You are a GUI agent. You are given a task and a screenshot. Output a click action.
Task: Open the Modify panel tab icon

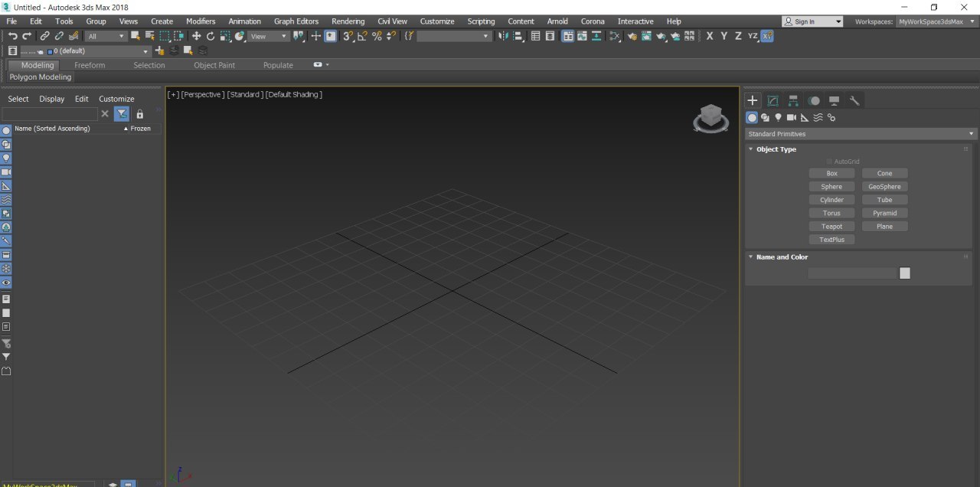tap(773, 100)
